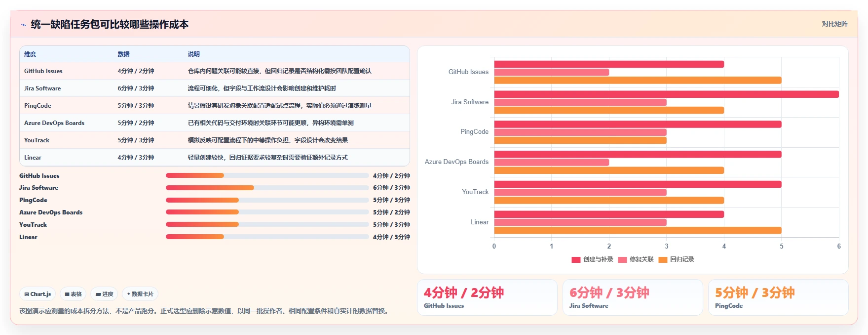Click the 回归记录 legend text
Viewport: 868px width, 335px height.
coord(682,259)
